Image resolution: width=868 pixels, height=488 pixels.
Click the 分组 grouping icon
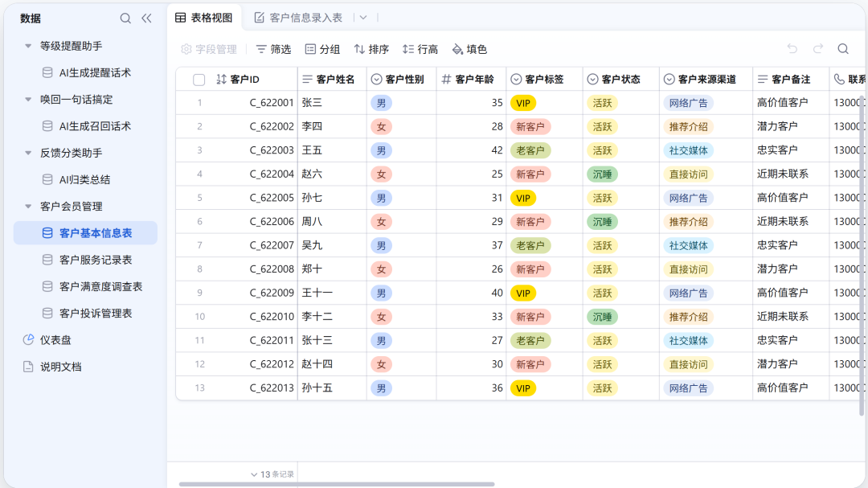click(x=310, y=49)
